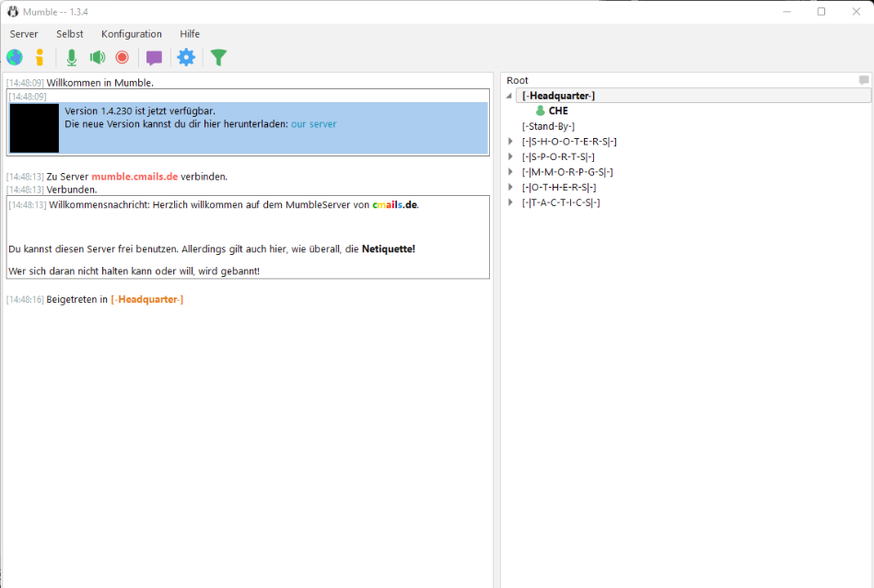Click 'Version 1.4.230 ist jetzt verfügbar.' text

click(140, 110)
